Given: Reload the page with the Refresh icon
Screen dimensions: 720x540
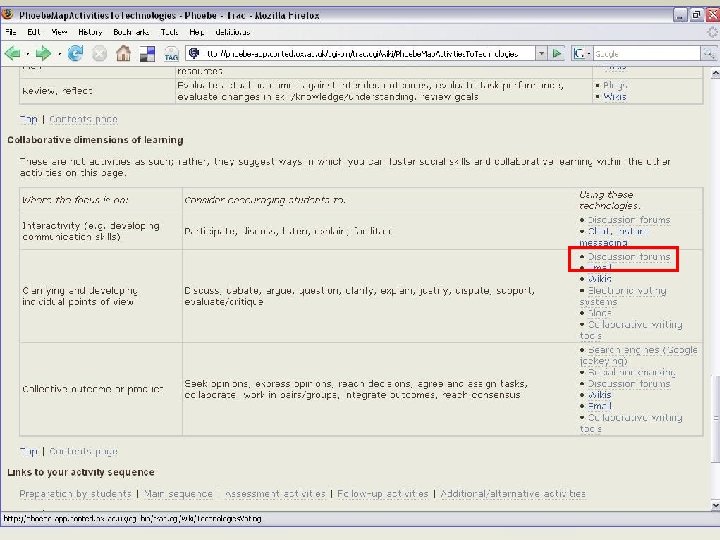Looking at the screenshot, I should (76, 53).
